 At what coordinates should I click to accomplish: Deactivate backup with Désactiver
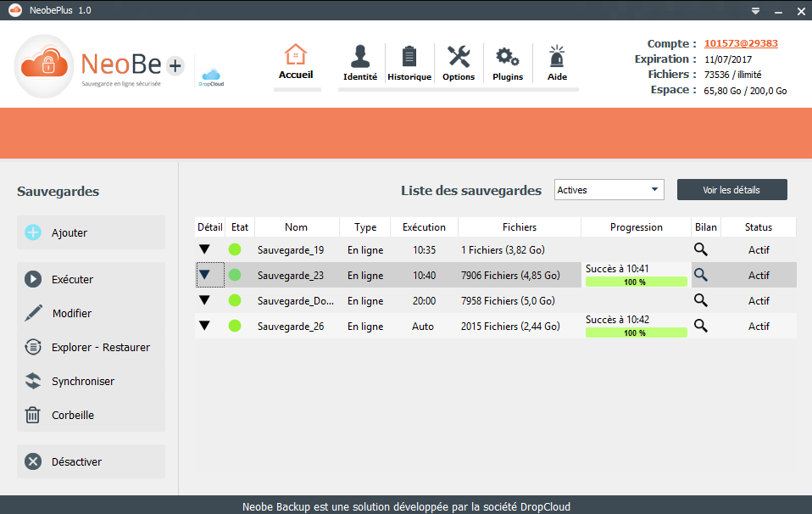pos(91,461)
